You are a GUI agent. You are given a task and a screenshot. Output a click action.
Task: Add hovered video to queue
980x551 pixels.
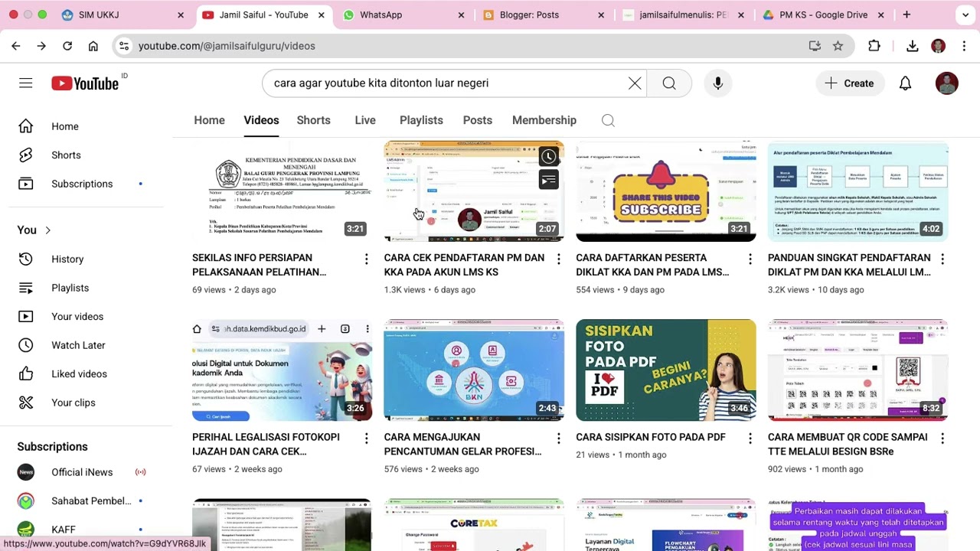549,180
